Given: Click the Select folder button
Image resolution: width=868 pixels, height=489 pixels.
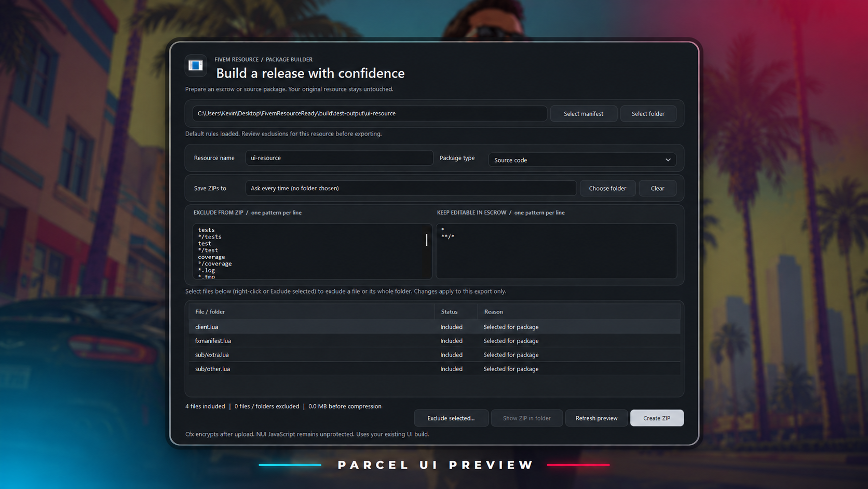Looking at the screenshot, I should pos(648,114).
